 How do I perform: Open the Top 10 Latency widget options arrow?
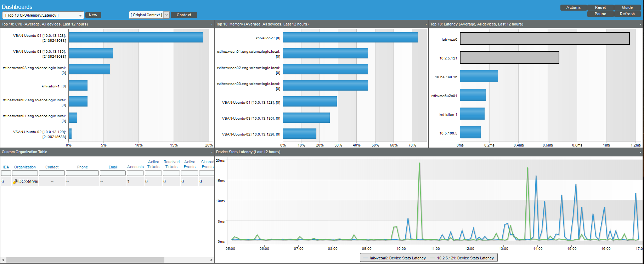[x=640, y=24]
